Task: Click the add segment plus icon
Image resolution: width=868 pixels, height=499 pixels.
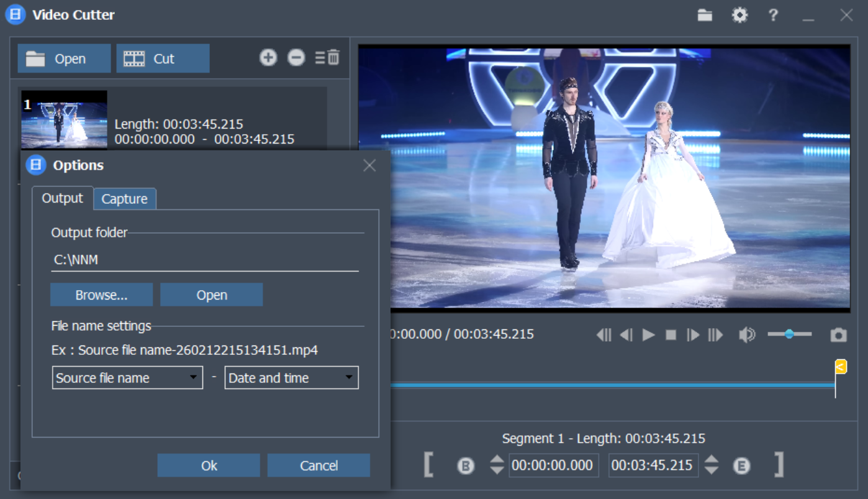Action: 268,58
